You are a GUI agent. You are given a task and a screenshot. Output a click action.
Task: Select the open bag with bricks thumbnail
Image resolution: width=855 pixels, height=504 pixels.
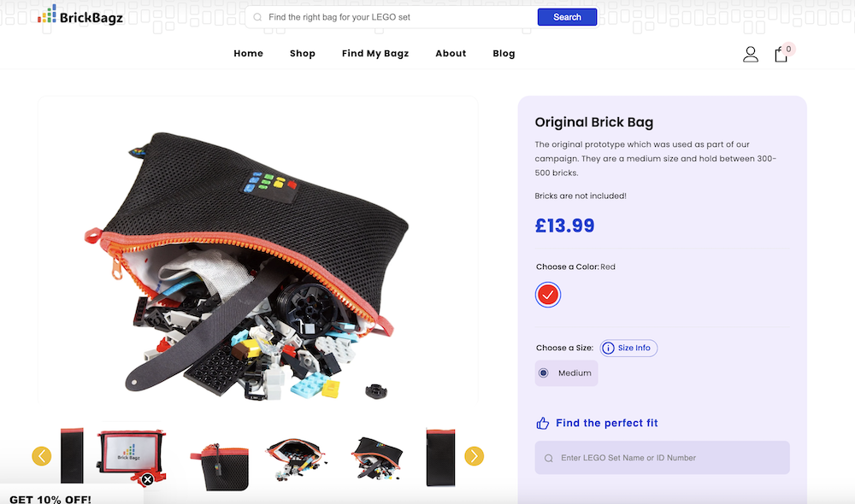coord(295,456)
